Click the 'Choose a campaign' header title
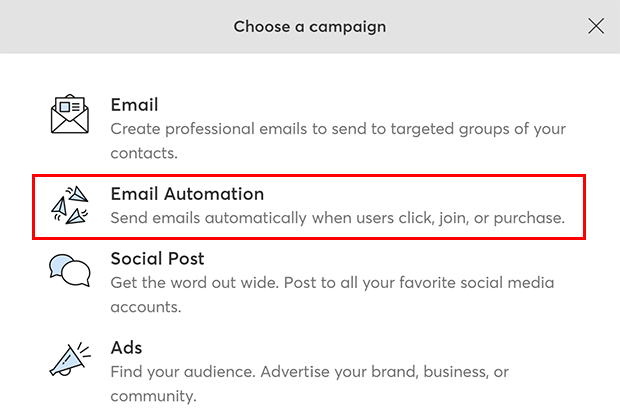 coord(310,26)
